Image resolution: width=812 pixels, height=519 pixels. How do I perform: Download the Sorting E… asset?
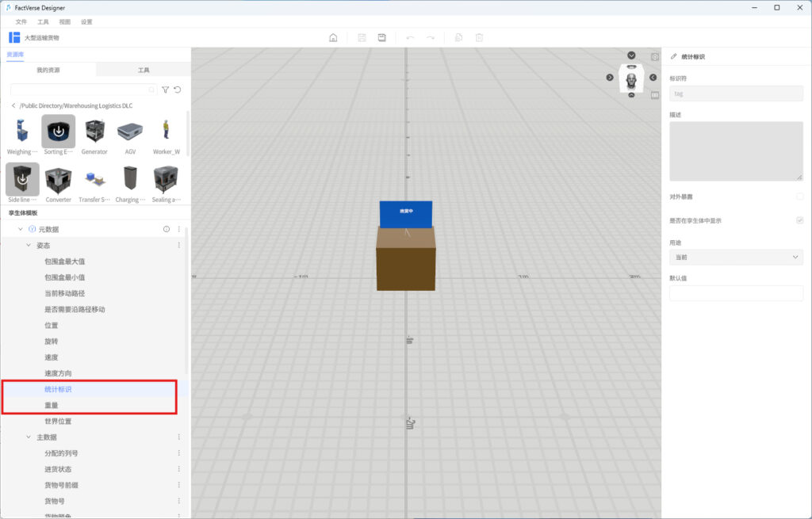click(x=59, y=132)
